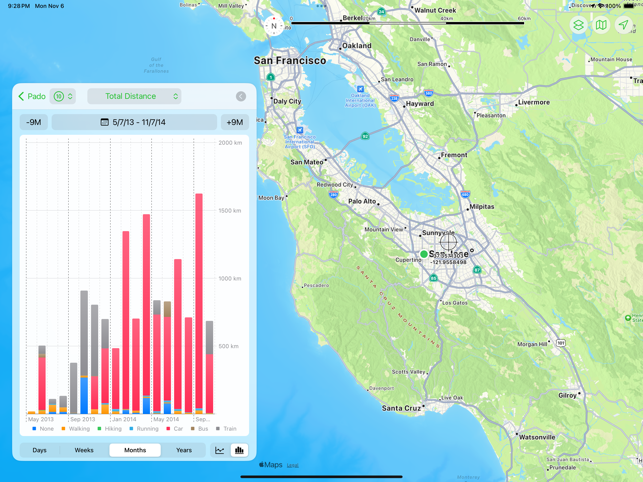
Task: Toggle the Bus legend entry
Action: click(199, 429)
